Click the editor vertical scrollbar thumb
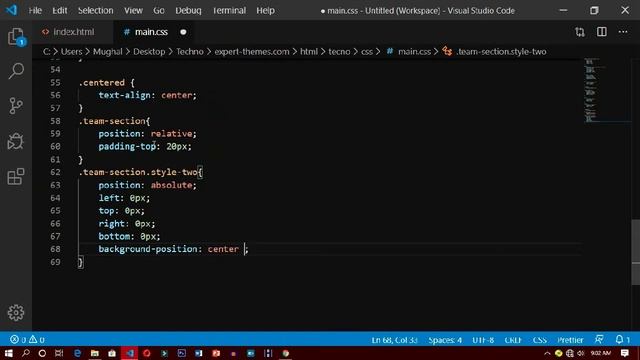Viewport: 640px width, 360px height. tap(636, 252)
